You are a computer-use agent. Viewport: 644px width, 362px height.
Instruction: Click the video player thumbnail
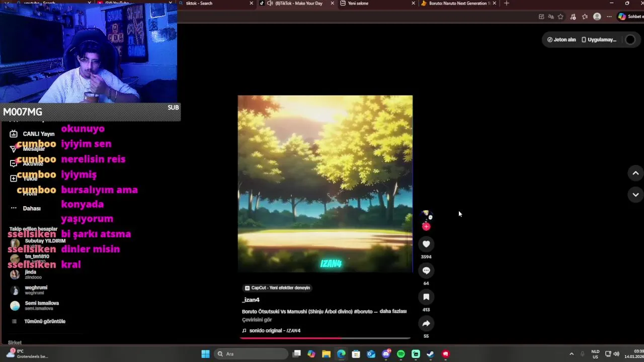(x=325, y=184)
